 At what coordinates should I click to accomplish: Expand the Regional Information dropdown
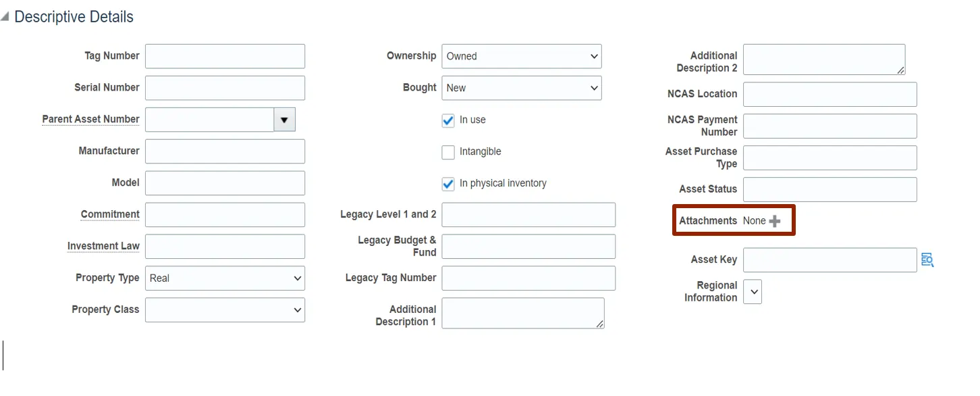point(753,292)
